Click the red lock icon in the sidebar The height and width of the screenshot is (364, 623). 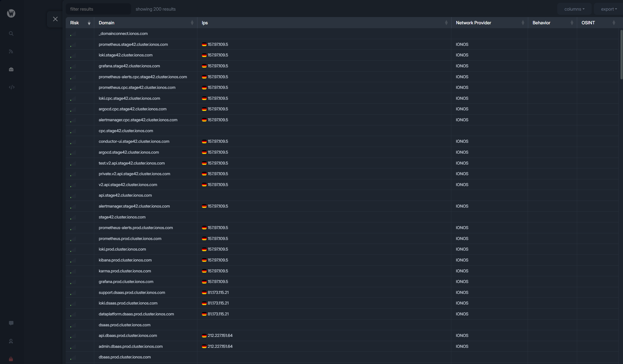pyautogui.click(x=11, y=359)
